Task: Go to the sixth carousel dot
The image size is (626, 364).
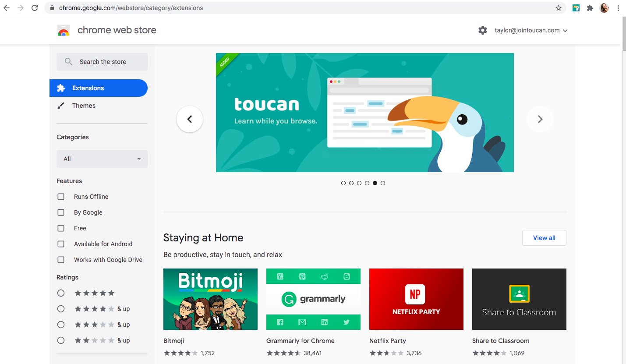Action: coord(383,183)
